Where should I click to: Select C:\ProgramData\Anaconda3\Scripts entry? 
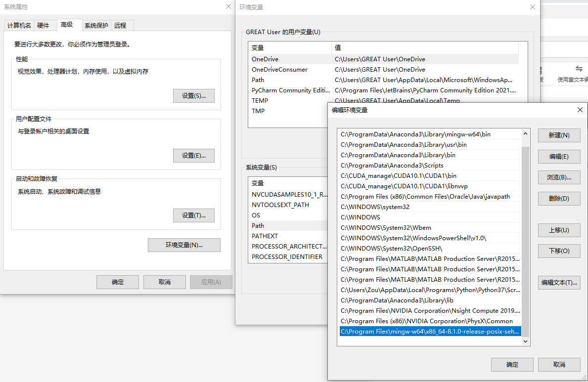(430, 166)
